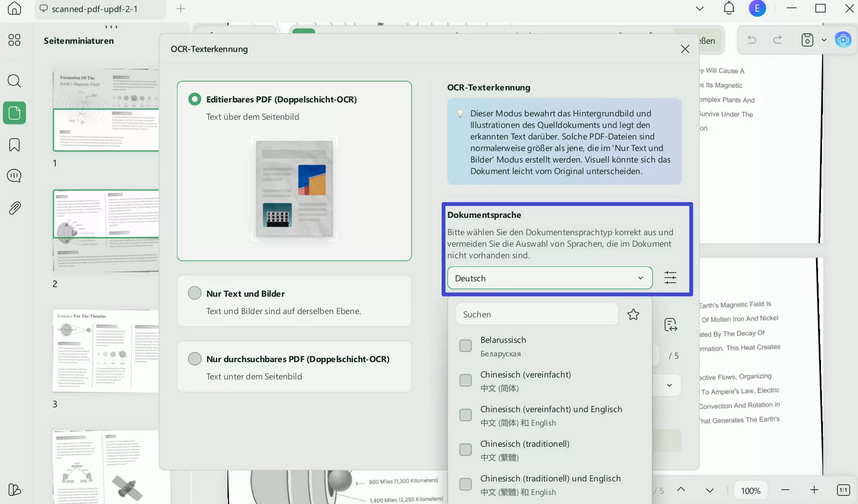The width and height of the screenshot is (858, 504).
Task: Open page 1 thumbnail
Action: click(x=106, y=110)
